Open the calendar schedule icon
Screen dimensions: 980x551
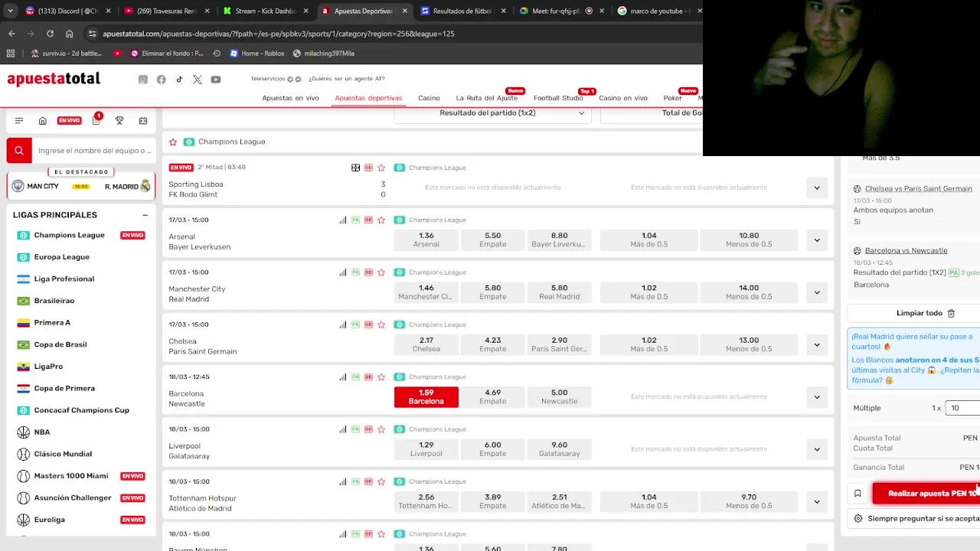[x=143, y=121]
